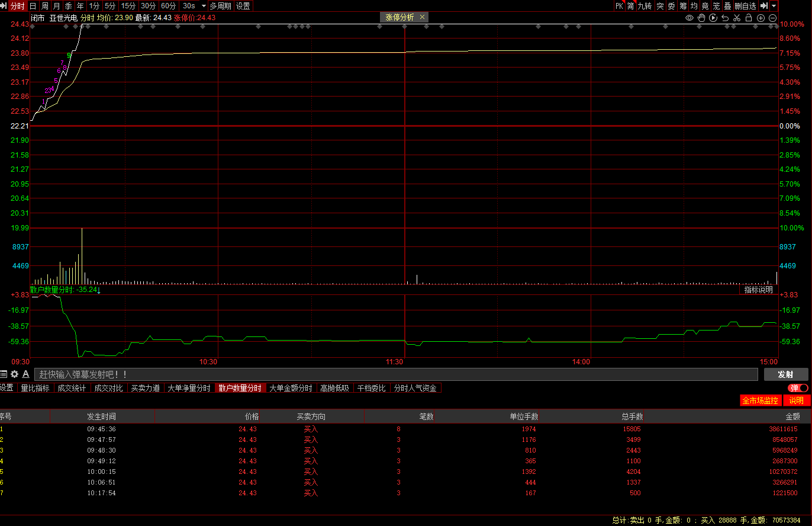This screenshot has width=812, height=526.
Task: Click the eye visibility icon above chart
Action: pos(689,18)
